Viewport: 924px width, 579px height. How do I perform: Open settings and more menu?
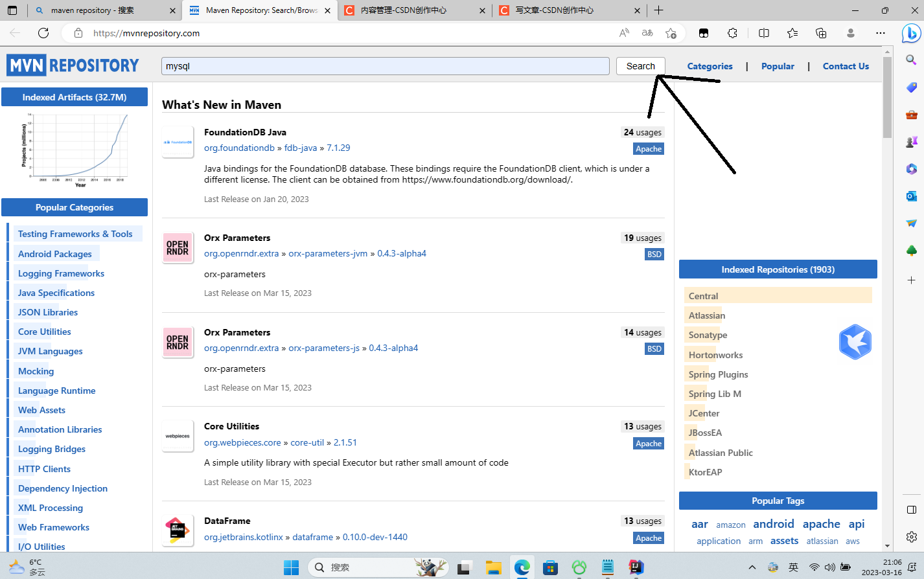(881, 33)
